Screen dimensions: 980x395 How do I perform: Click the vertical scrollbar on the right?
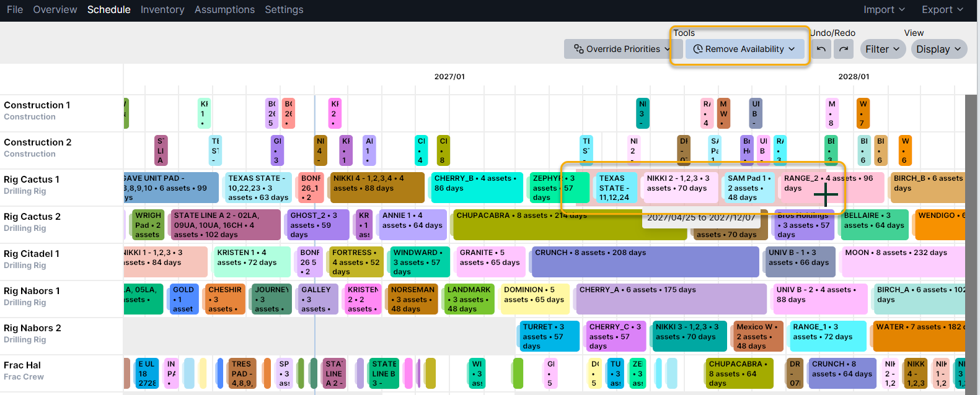click(971, 241)
